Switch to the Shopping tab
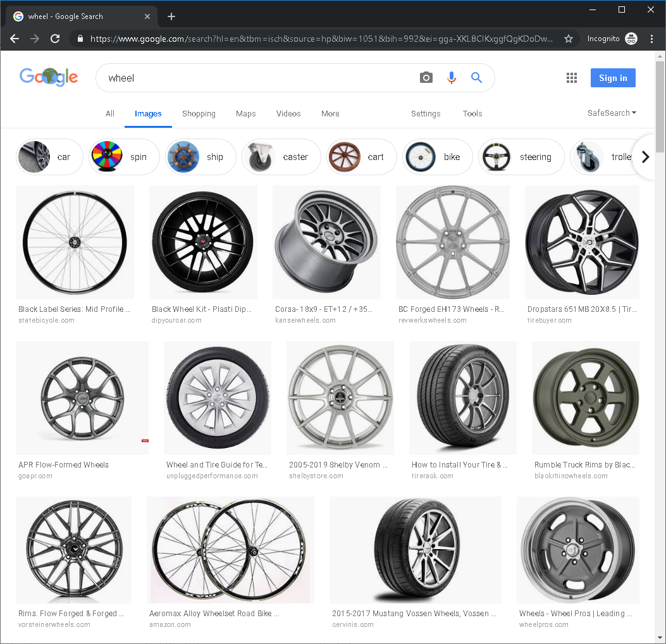Screen dimensions: 666x644 (x=199, y=114)
